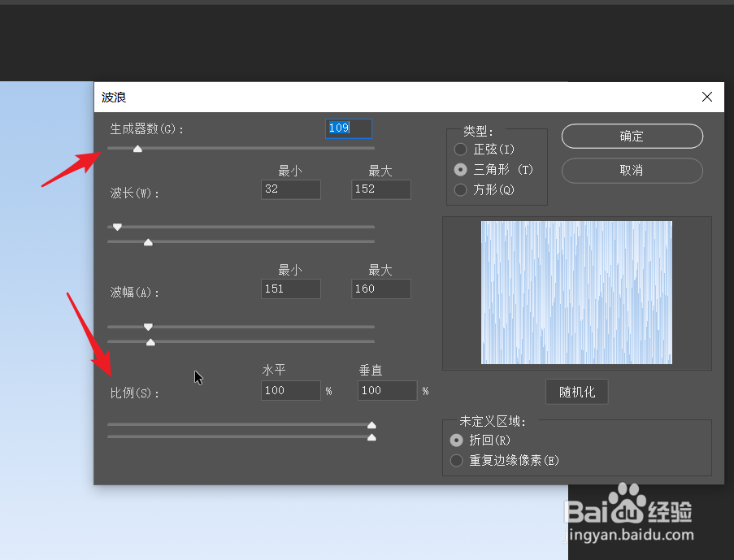Click the 波长 minimum slider handle
The width and height of the screenshot is (734, 560).
pos(118,227)
